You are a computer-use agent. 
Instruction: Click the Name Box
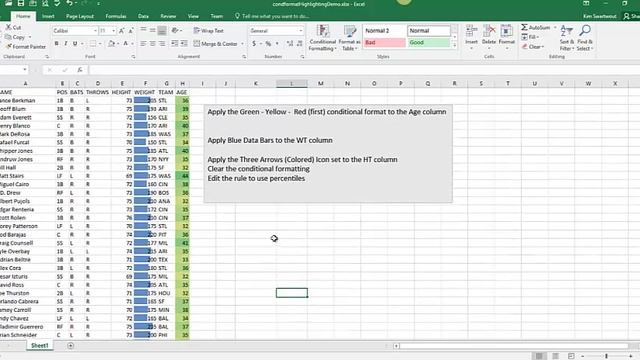pyautogui.click(x=13, y=70)
